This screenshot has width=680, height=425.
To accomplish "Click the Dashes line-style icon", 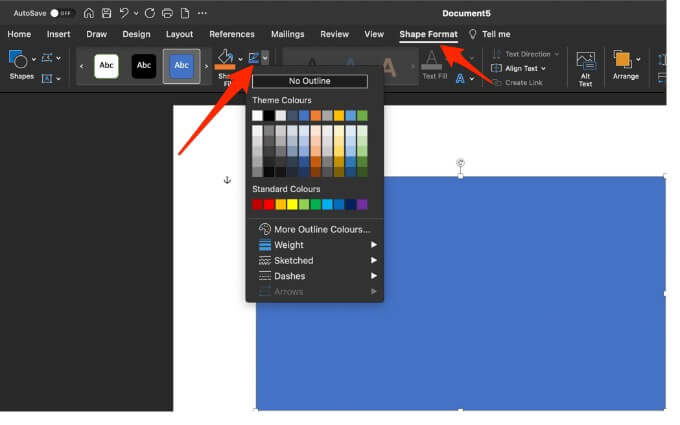I will tap(265, 276).
